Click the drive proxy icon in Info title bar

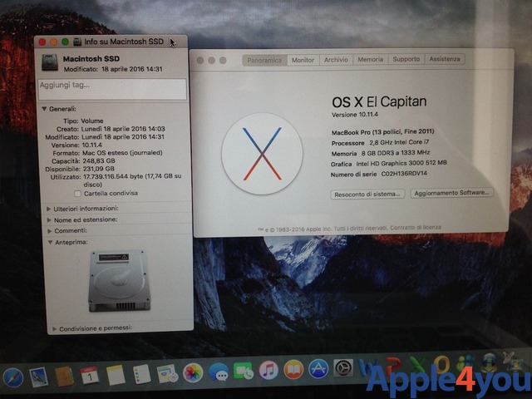77,42
